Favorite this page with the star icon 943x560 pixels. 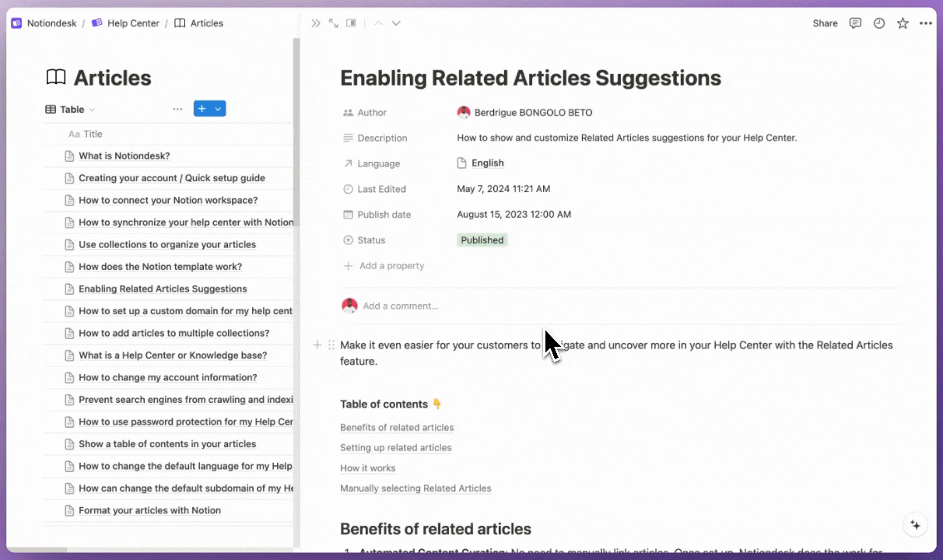[903, 23]
